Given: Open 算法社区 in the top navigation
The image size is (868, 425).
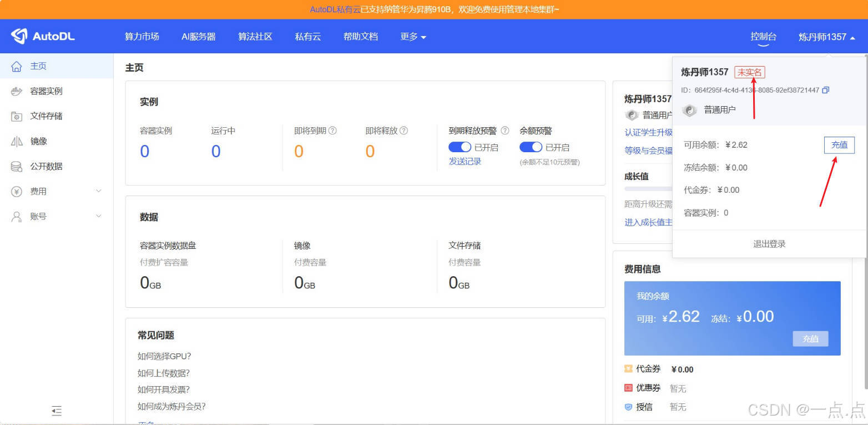Looking at the screenshot, I should 255,37.
